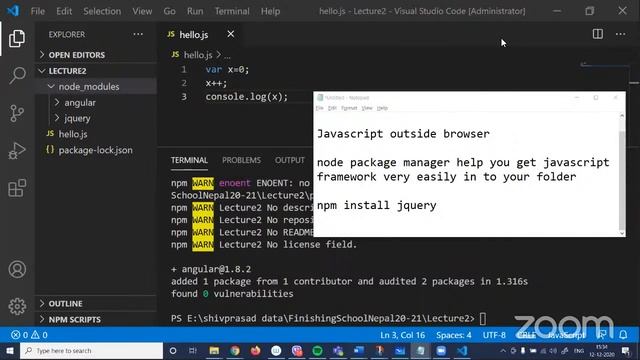Open package-lock.json in file tree
This screenshot has width=640, height=360.
pos(95,150)
